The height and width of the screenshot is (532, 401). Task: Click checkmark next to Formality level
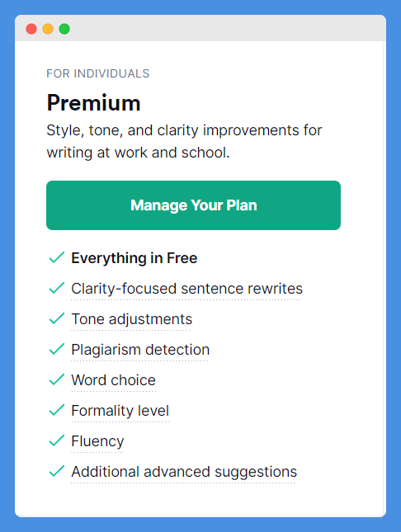pos(57,410)
